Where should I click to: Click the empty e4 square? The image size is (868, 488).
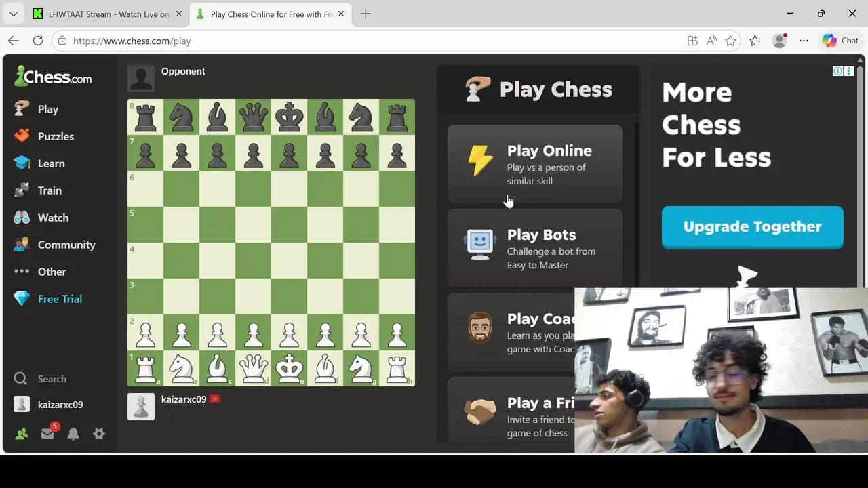click(289, 260)
